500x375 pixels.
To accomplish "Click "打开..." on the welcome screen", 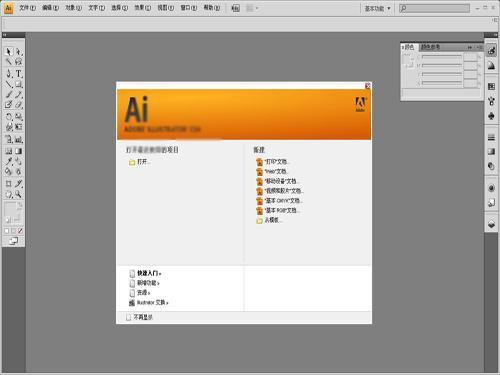I will 144,162.
